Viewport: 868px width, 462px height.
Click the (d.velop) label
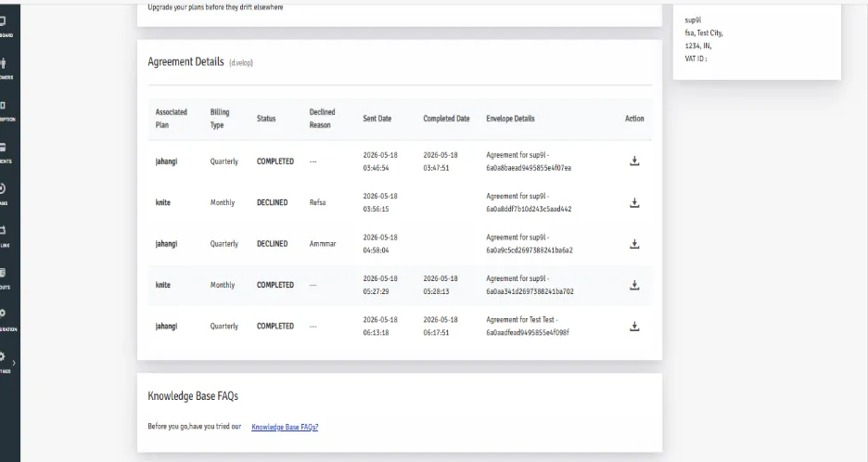point(241,62)
